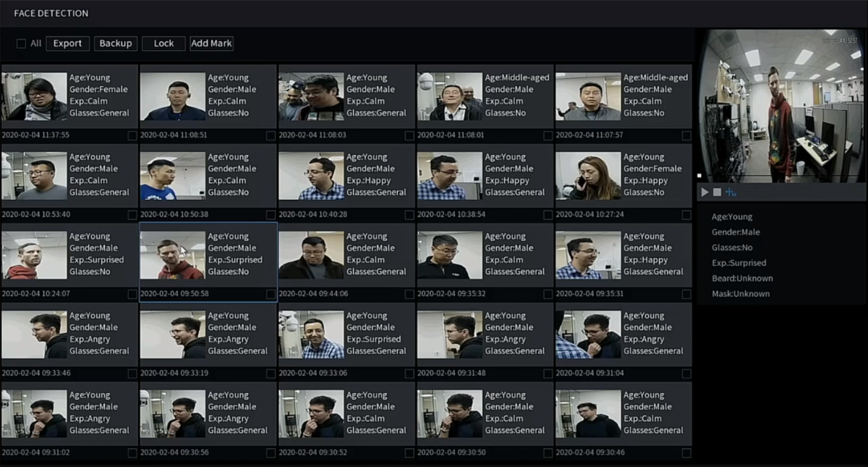Select the woman on phone thumbnail at 10:27:24
868x467 pixels.
pyautogui.click(x=588, y=176)
